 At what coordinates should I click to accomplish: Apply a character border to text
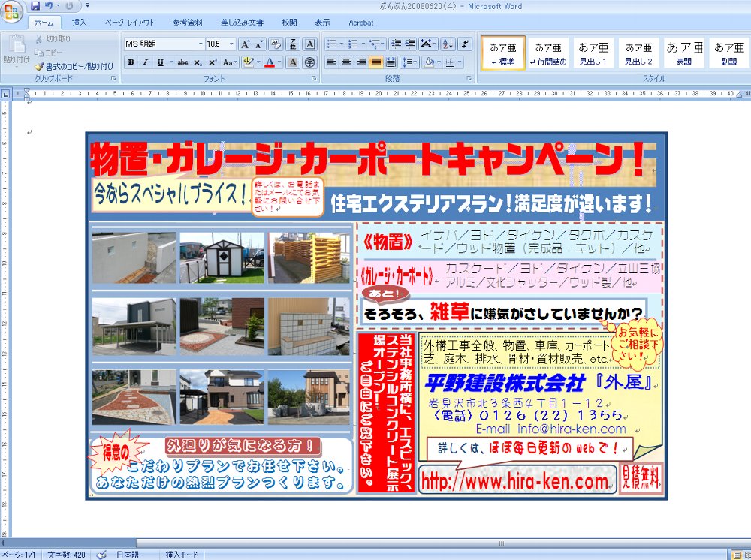pos(310,44)
